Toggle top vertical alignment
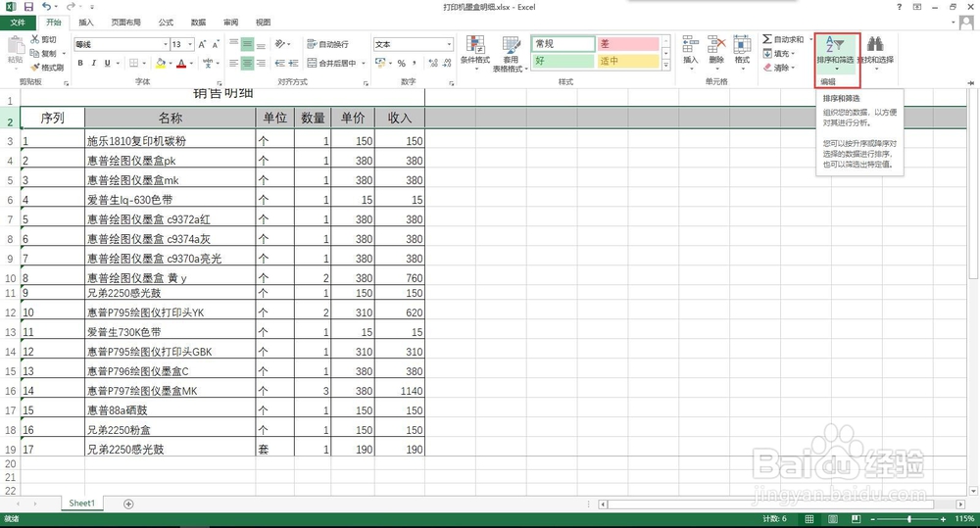 pyautogui.click(x=234, y=44)
